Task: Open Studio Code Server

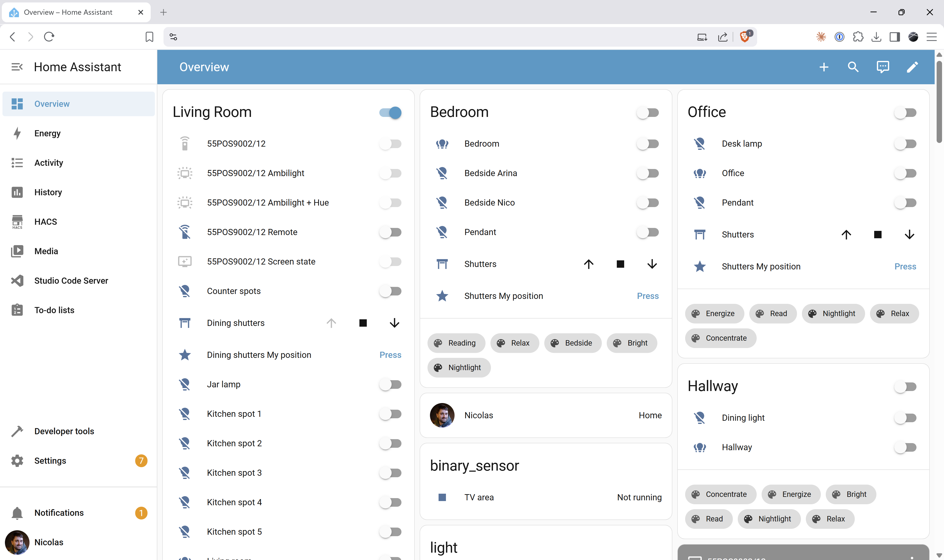Action: click(78, 281)
